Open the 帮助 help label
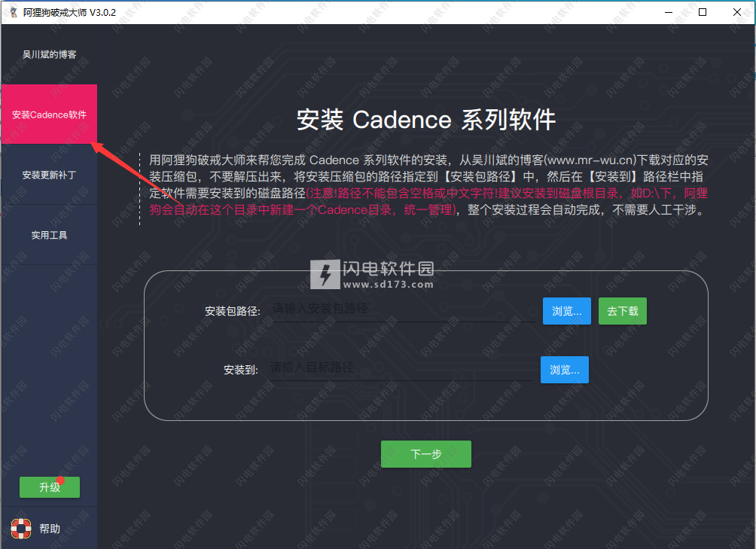The width and height of the screenshot is (756, 549). click(50, 529)
